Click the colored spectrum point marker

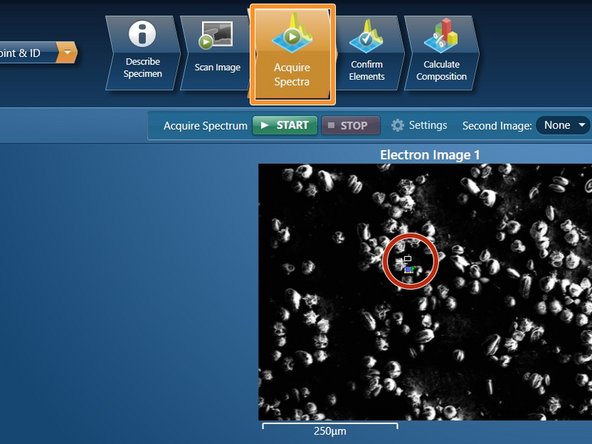coord(409,269)
